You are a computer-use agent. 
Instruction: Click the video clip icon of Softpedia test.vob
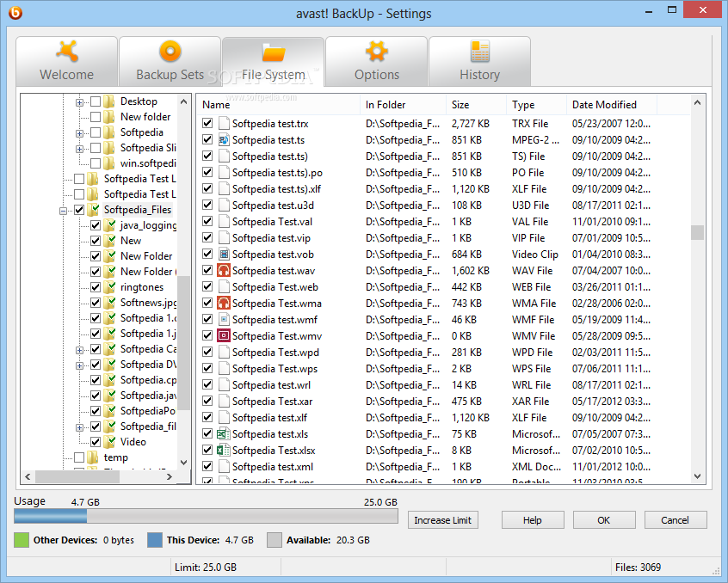pos(224,255)
